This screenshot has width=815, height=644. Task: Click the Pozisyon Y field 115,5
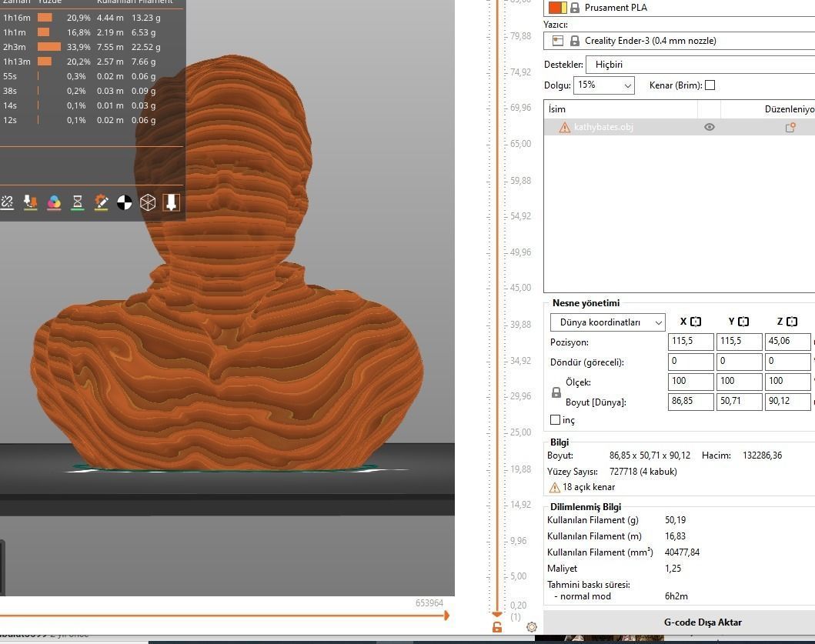[739, 342]
